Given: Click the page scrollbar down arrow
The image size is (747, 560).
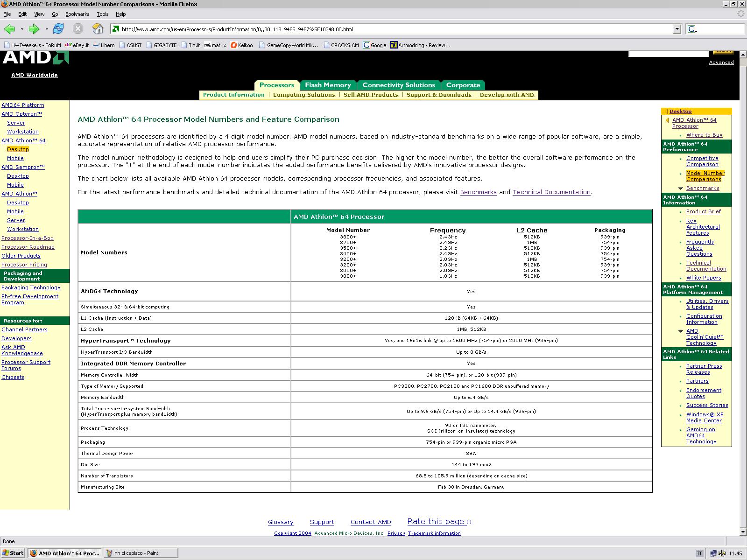Looking at the screenshot, I should pyautogui.click(x=743, y=532).
